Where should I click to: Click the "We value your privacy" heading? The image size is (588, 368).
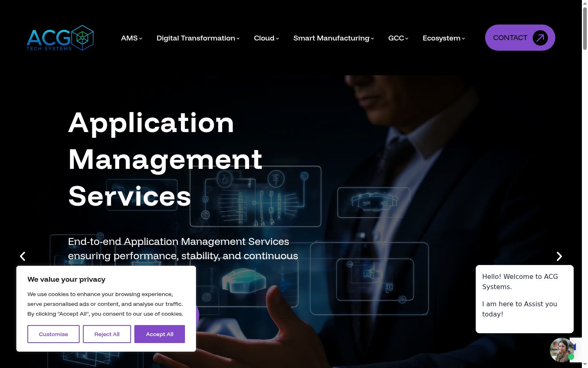(67, 279)
